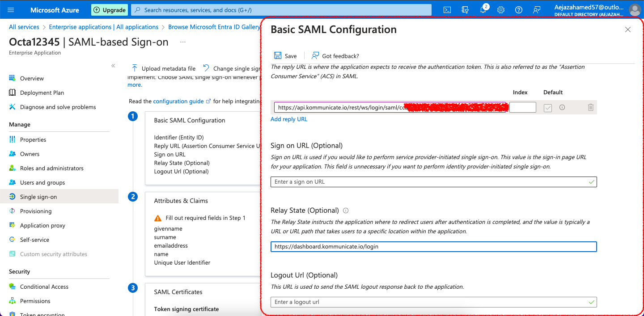Click the Microsoft Azure home title
Image resolution: width=644 pixels, height=316 pixels.
coord(55,10)
